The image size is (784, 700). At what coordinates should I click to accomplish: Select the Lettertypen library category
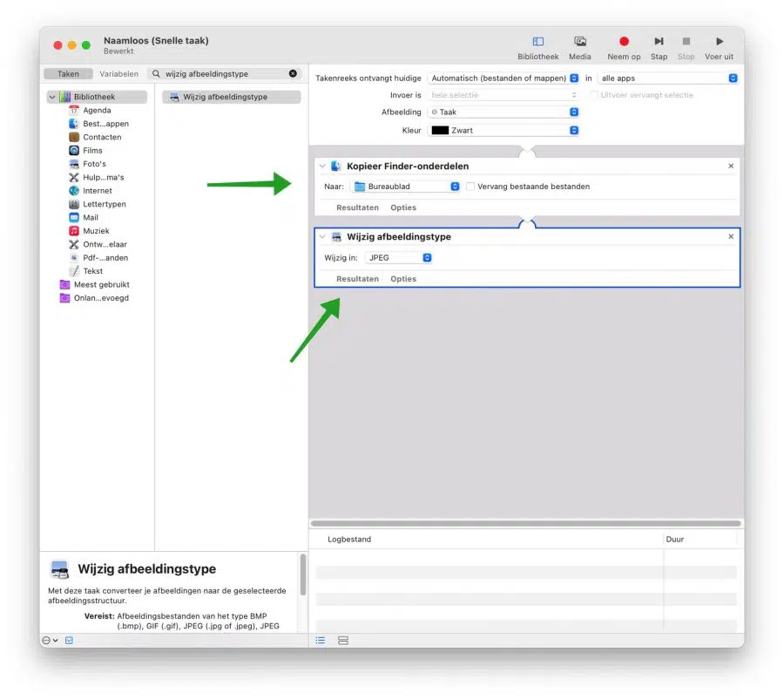click(104, 204)
